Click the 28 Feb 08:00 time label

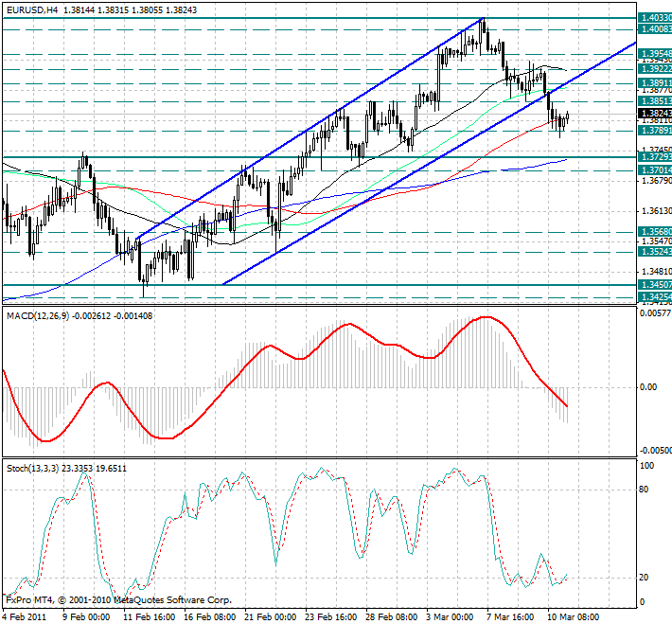(392, 617)
